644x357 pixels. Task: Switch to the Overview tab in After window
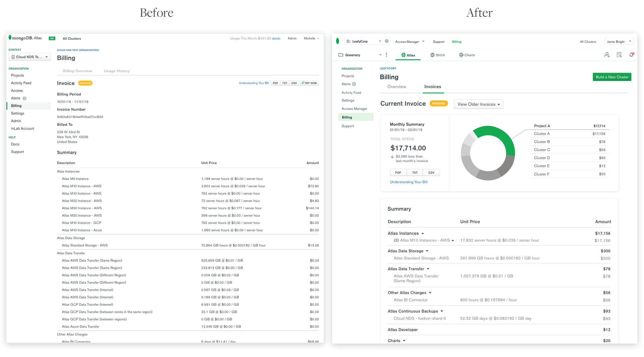click(396, 87)
